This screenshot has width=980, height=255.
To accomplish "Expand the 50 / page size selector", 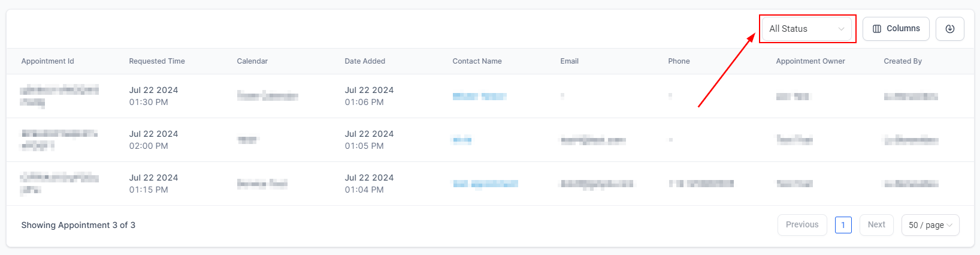I will [930, 225].
